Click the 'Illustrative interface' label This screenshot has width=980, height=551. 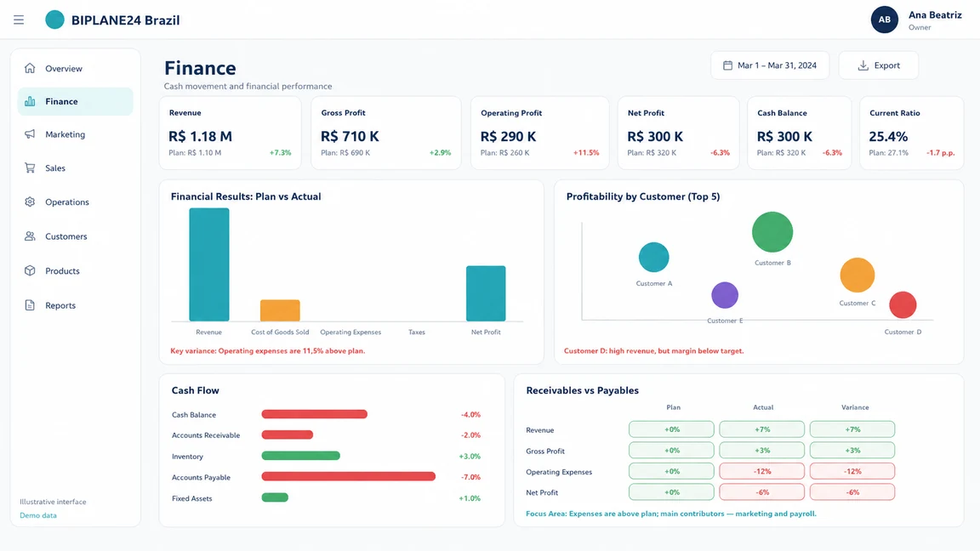click(53, 502)
